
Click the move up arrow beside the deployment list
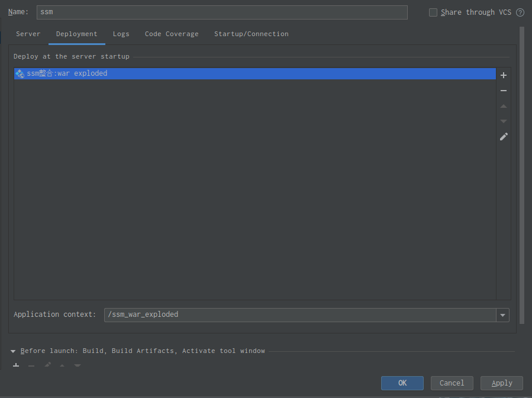point(504,106)
